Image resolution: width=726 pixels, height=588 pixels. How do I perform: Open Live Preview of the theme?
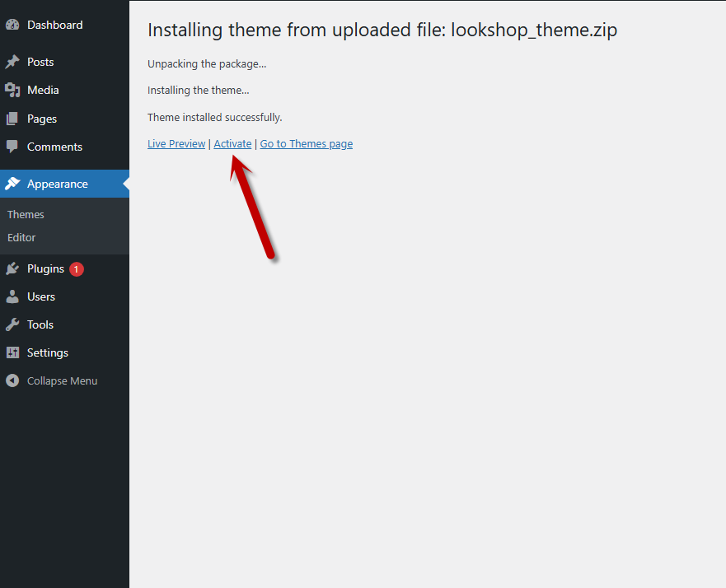coord(176,143)
